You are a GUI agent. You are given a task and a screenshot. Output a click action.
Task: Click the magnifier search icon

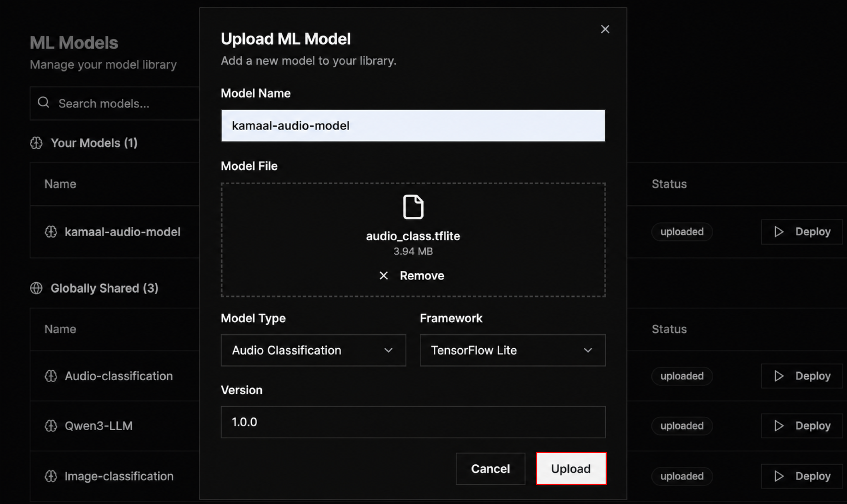click(43, 102)
